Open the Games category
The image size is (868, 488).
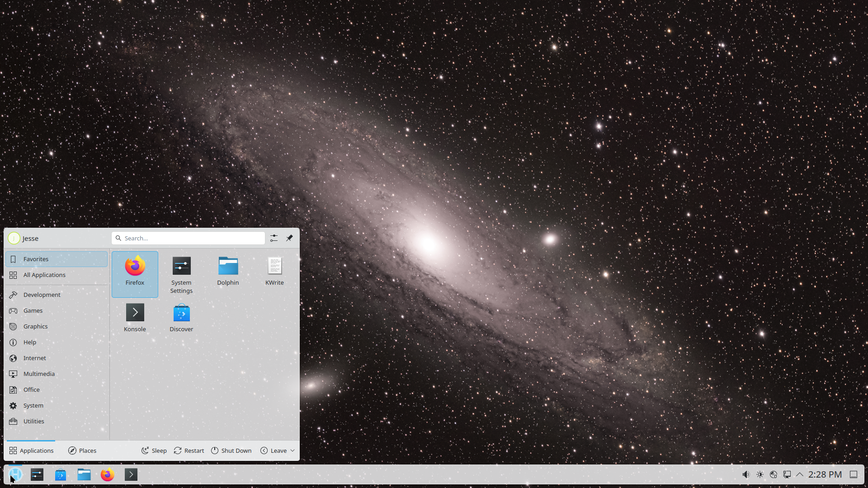(x=57, y=310)
